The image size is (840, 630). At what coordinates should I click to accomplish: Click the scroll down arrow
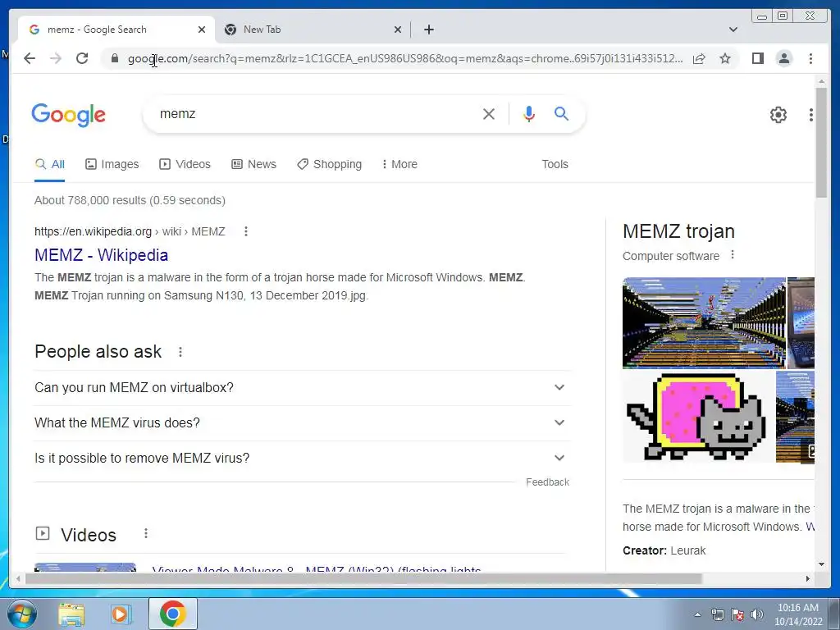coord(821,564)
